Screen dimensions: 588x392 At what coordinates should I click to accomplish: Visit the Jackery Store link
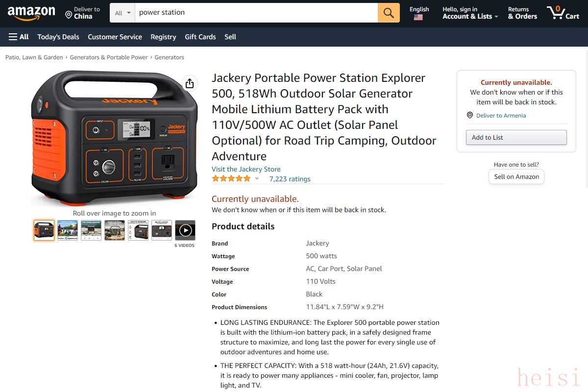point(246,169)
